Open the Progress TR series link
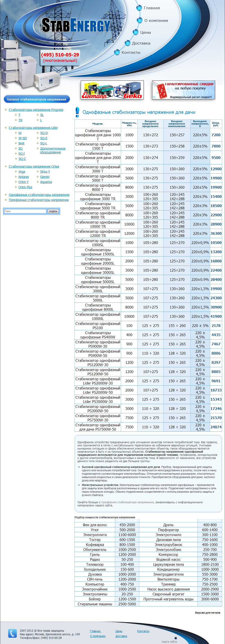 20,120
